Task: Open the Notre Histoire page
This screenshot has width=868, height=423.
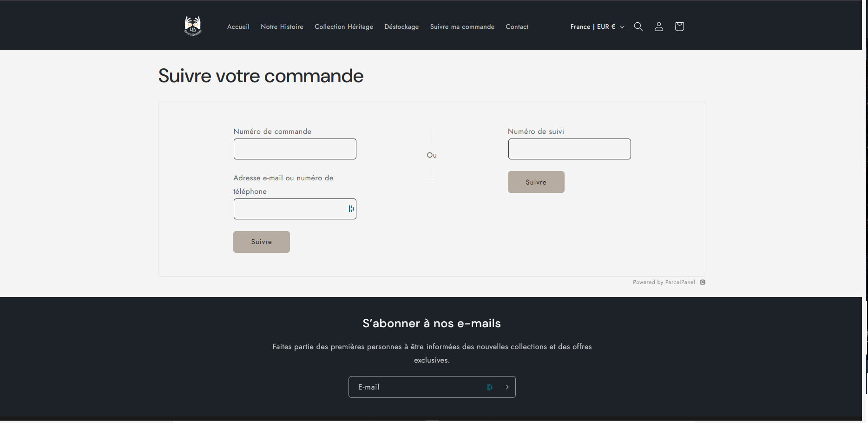Action: click(282, 26)
